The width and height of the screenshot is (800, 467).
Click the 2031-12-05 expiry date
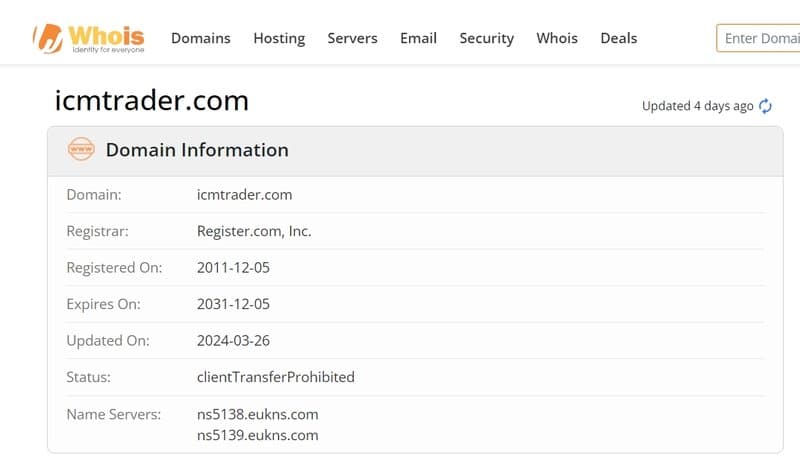pyautogui.click(x=233, y=304)
